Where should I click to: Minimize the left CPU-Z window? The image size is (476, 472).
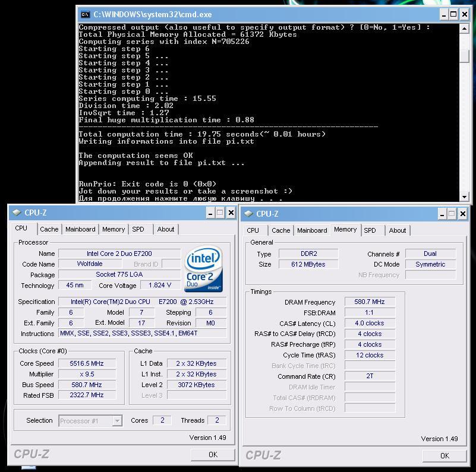point(210,213)
